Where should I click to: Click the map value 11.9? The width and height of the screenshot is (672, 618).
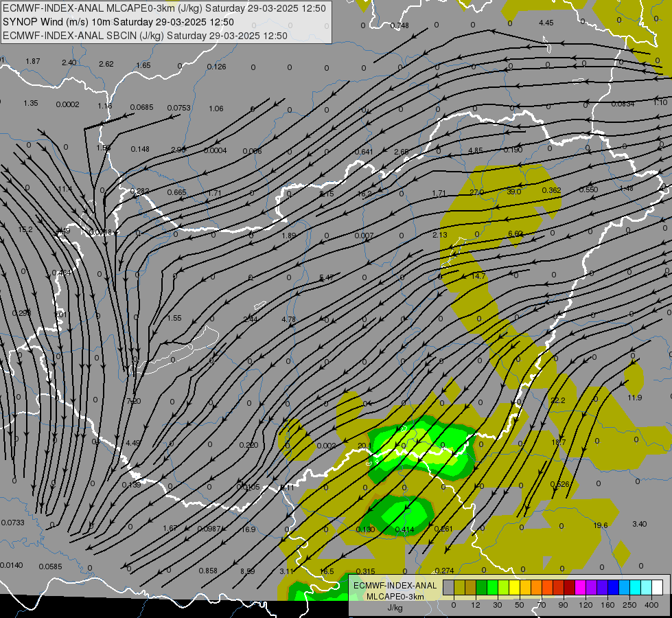click(x=635, y=398)
